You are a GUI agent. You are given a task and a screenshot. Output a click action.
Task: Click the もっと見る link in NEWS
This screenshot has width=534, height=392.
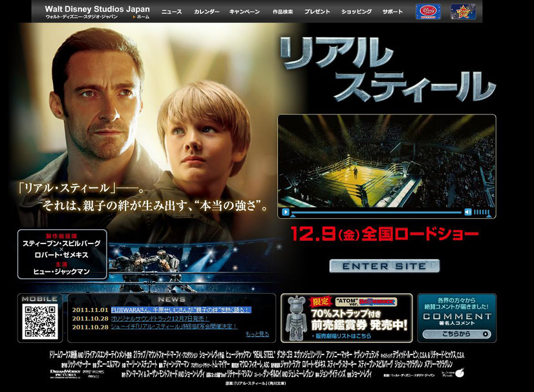click(257, 335)
